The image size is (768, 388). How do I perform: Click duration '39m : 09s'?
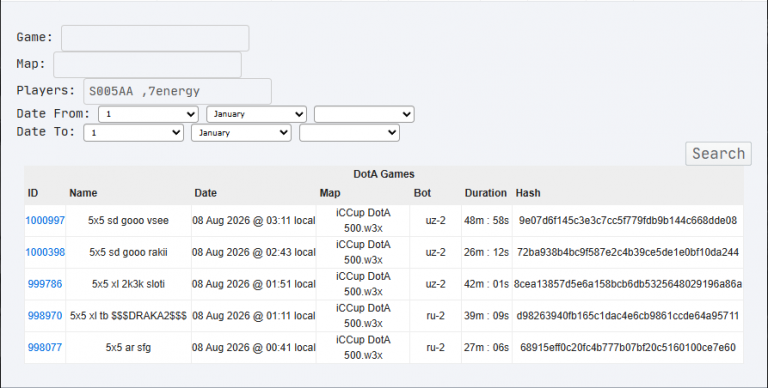click(486, 316)
